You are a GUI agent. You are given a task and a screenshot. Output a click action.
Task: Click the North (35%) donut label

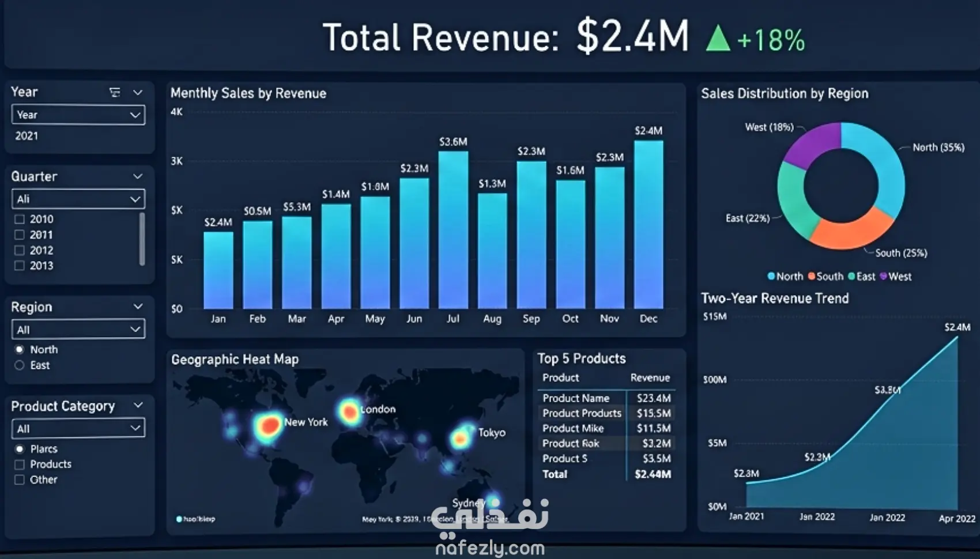938,148
